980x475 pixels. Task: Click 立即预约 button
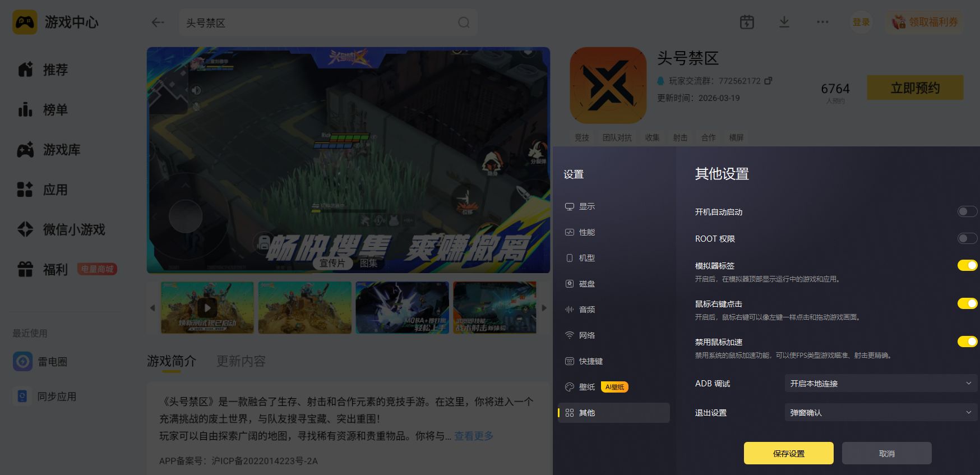[x=916, y=87]
